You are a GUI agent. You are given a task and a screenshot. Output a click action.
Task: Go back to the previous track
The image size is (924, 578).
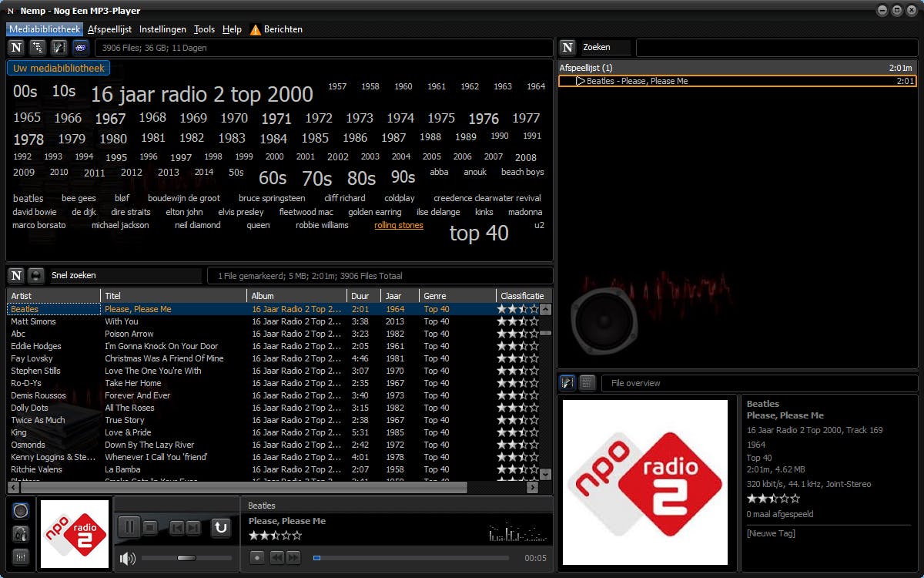(176, 528)
